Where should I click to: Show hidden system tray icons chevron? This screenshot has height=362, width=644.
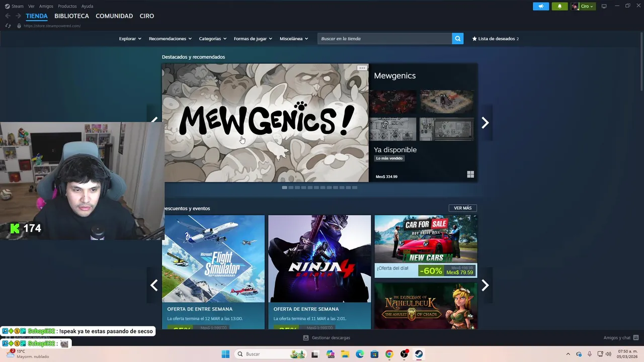568,354
